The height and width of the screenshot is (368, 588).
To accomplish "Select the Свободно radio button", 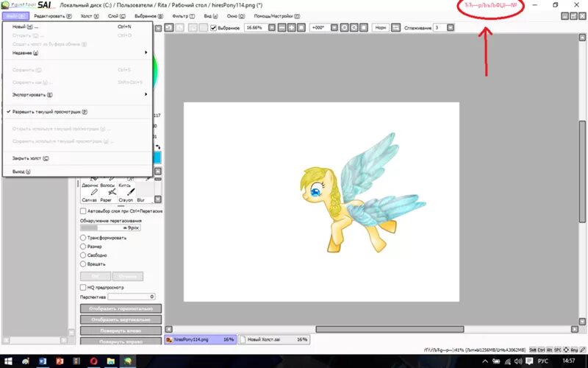I will (x=83, y=255).
